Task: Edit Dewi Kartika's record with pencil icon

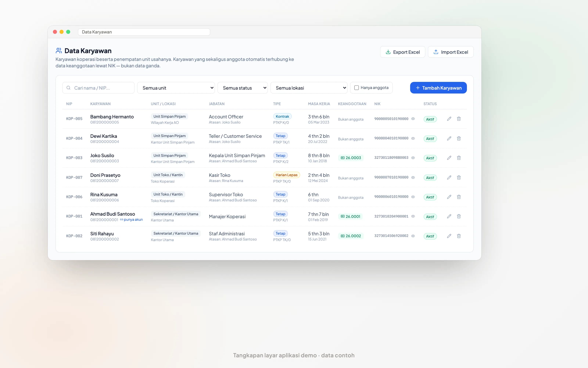Action: (x=449, y=139)
